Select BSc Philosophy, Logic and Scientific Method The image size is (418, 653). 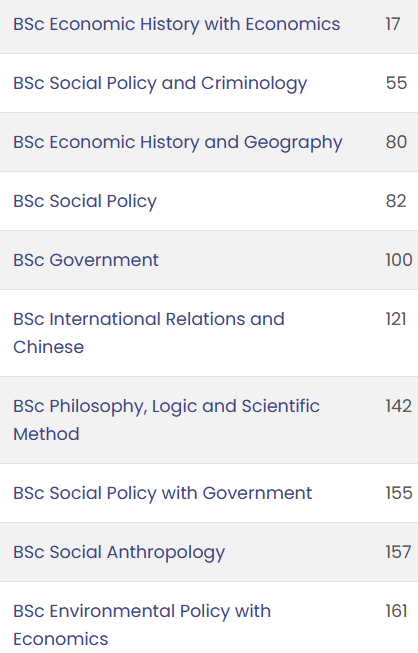coord(167,420)
